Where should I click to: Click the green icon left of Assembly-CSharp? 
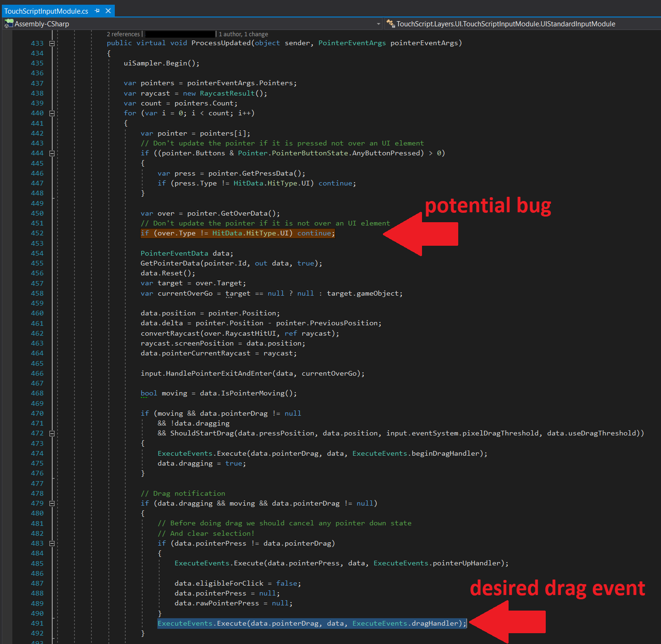8,24
